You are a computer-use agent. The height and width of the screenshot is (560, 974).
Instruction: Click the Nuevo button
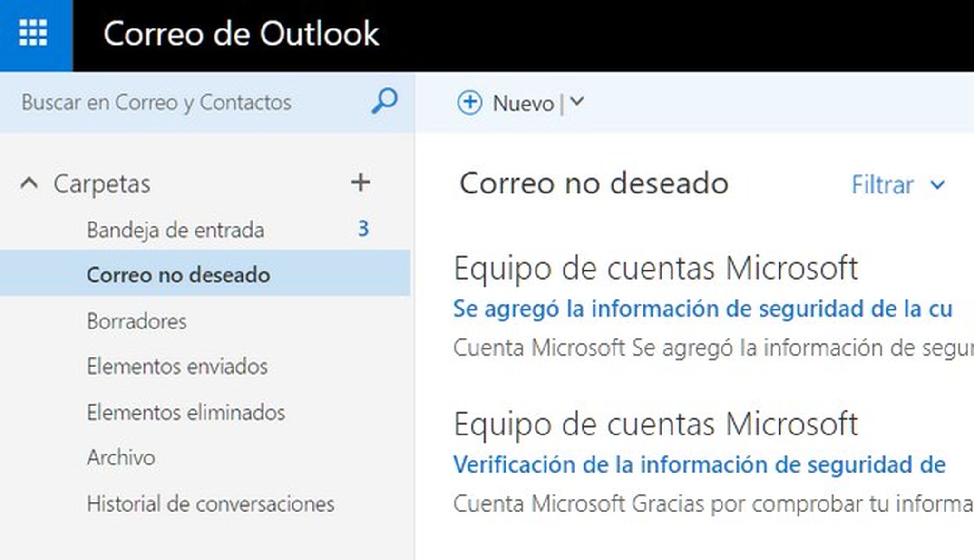(x=523, y=103)
